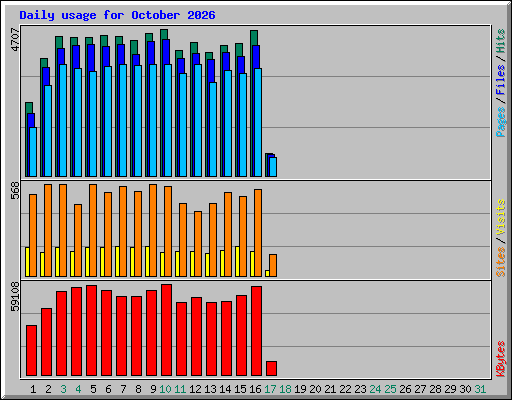Screen dimensions: 512x400
Task: Click day 27 on the x-axis
Action: (420, 389)
